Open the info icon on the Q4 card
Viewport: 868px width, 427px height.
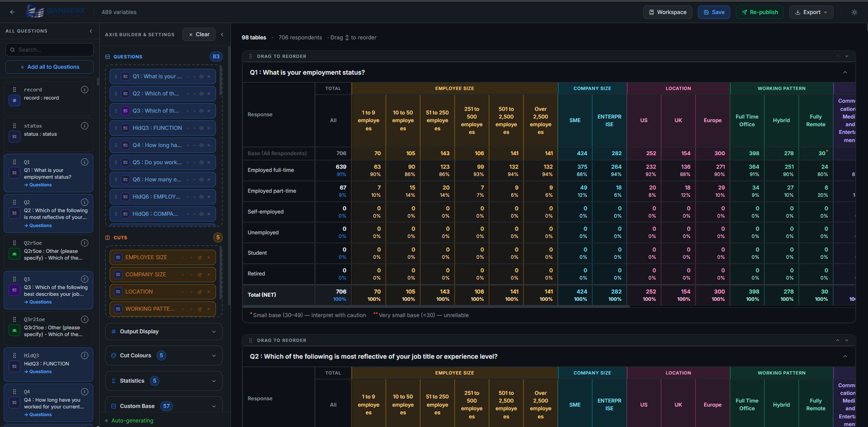[85, 392]
